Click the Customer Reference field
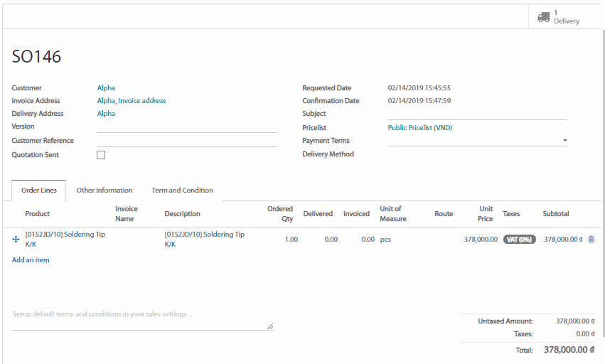The height and width of the screenshot is (364, 605). tap(186, 141)
